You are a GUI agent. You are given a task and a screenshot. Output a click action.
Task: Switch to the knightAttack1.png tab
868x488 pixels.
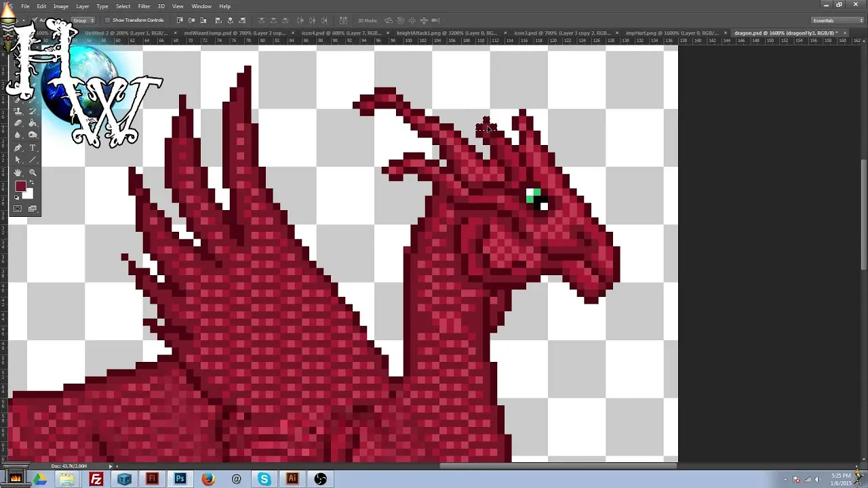[447, 33]
